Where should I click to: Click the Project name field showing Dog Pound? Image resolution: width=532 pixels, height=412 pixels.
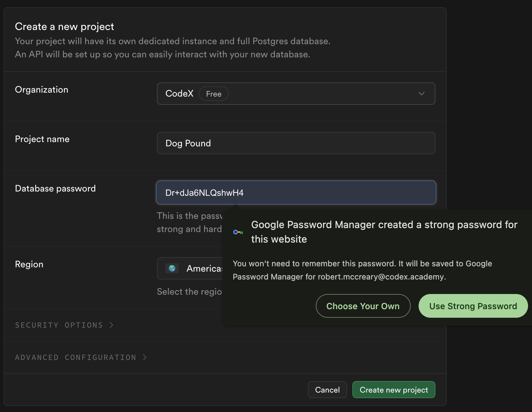pos(296,143)
